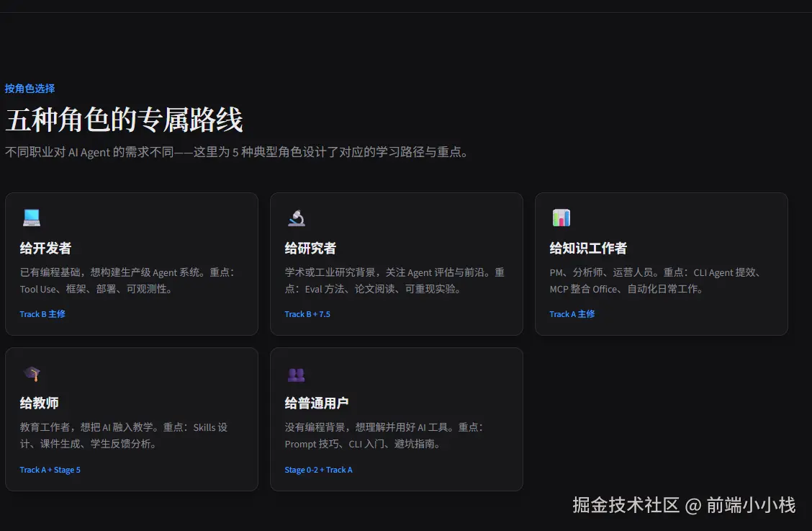The image size is (812, 531).
Task: Click the 五种角色的专属路线 heading
Action: 124,120
